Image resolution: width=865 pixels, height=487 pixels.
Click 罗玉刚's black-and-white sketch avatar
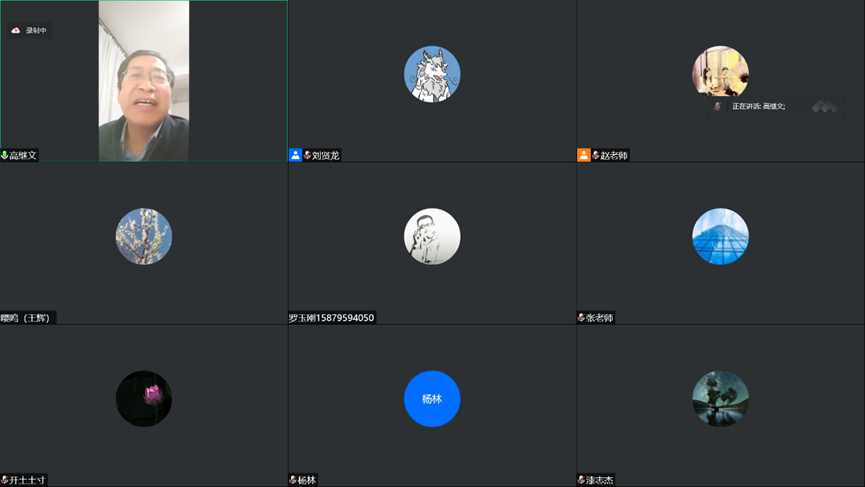(x=432, y=236)
